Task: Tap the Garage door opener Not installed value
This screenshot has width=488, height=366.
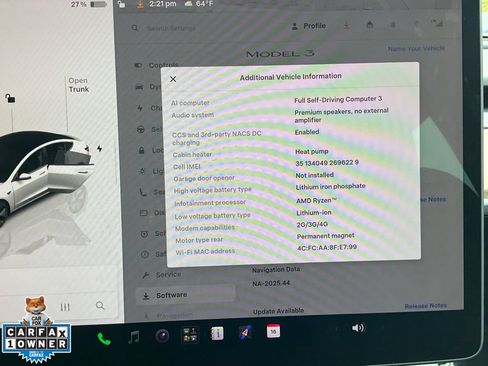Action: pyautogui.click(x=314, y=175)
